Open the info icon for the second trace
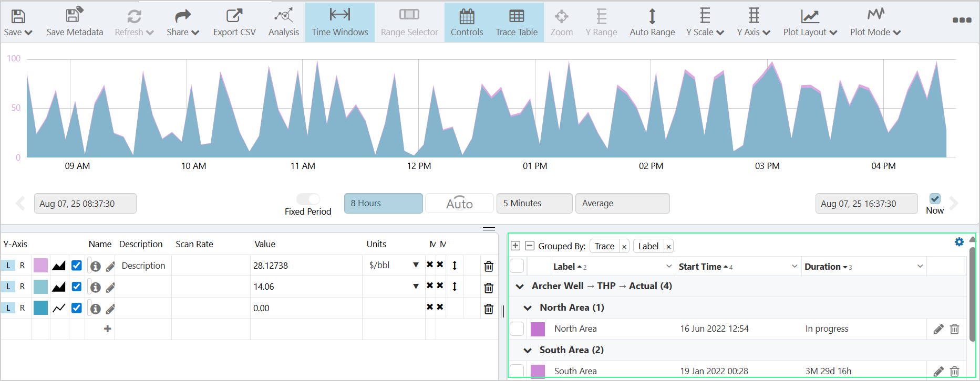980x381 pixels. tap(96, 288)
